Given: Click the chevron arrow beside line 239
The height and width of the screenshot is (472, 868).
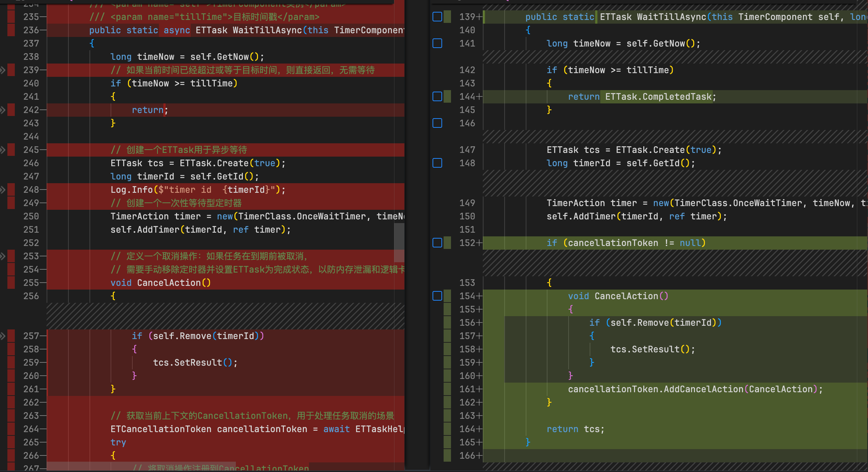Looking at the screenshot, I should (3, 70).
